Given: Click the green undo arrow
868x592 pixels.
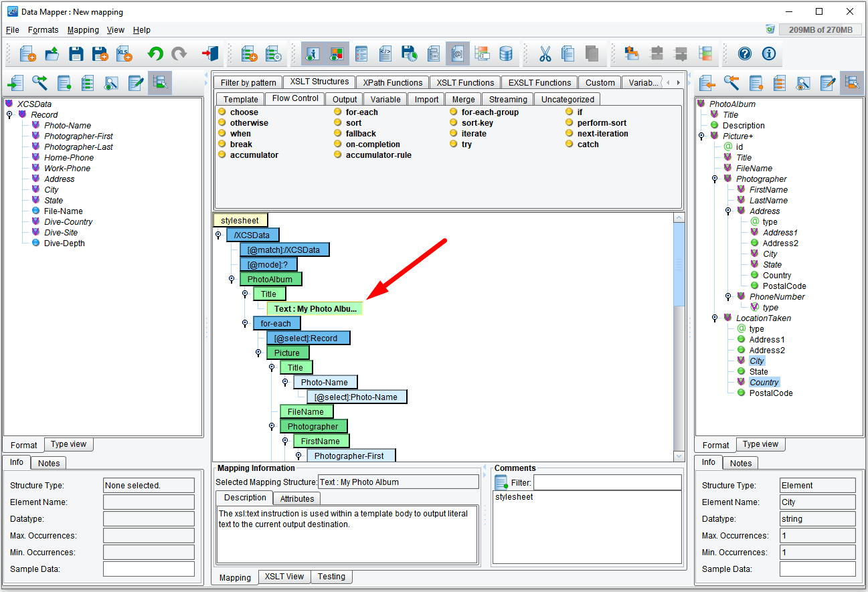Looking at the screenshot, I should [x=155, y=54].
